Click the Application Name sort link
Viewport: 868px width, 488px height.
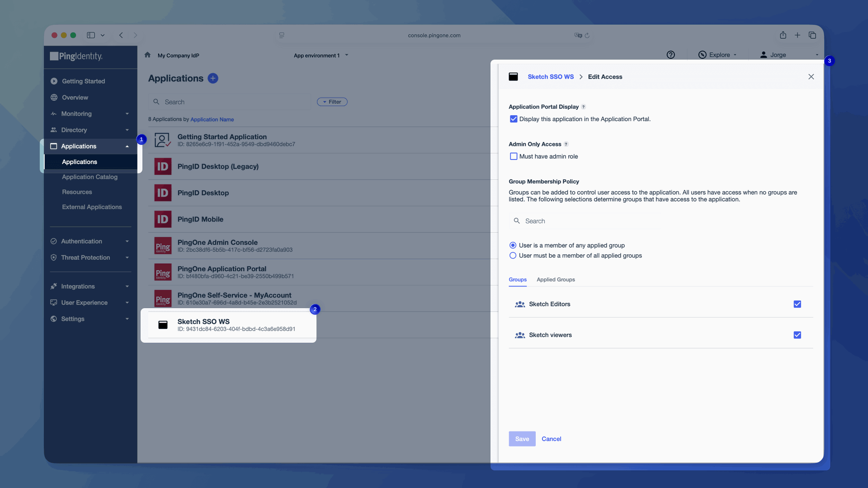click(212, 120)
